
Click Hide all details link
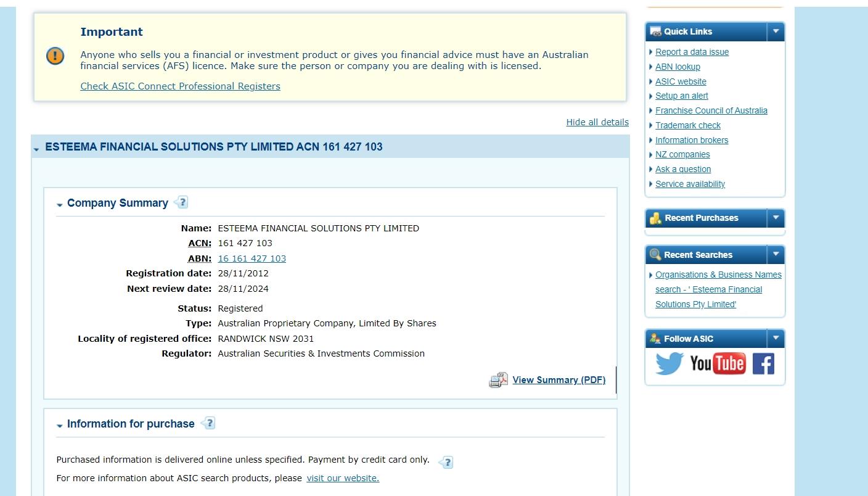(597, 122)
